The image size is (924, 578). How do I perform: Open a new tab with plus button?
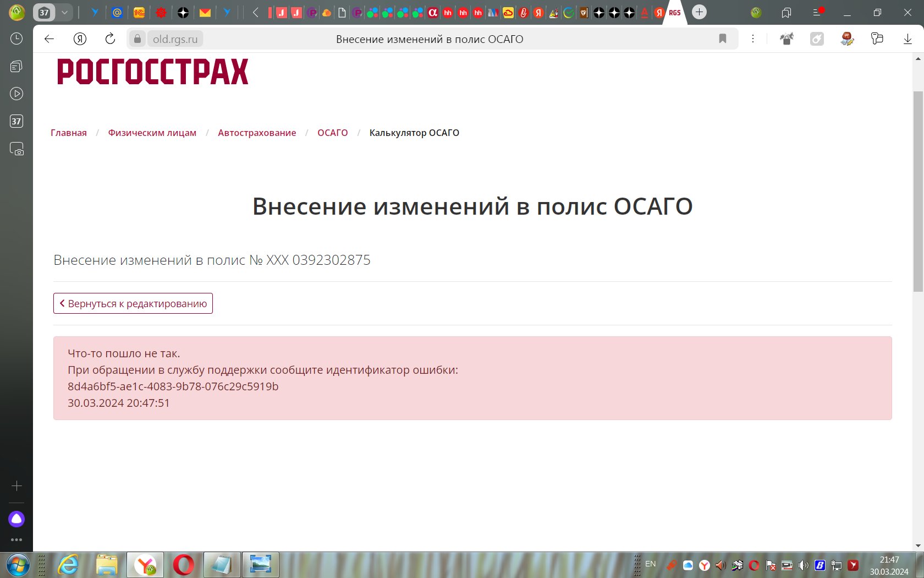[699, 12]
